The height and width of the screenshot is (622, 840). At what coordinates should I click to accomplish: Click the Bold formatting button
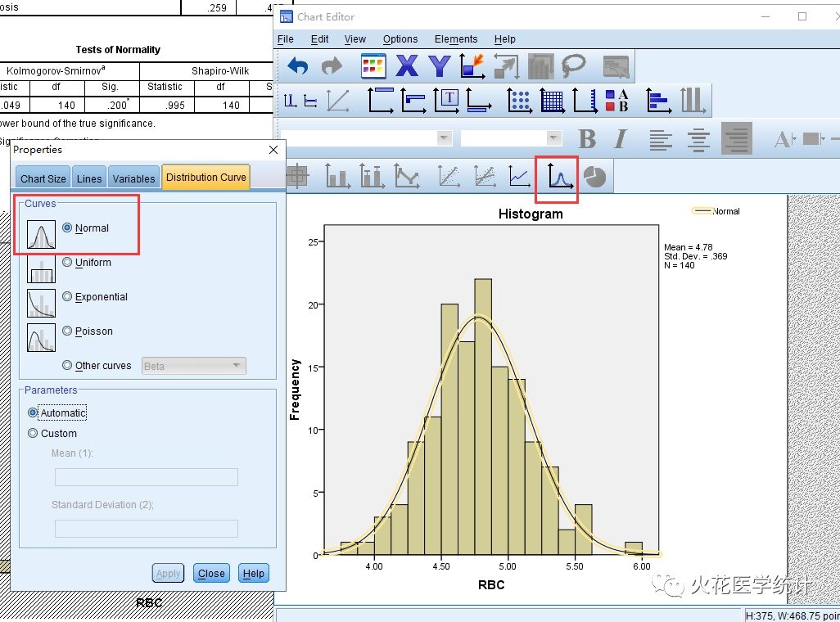point(587,139)
